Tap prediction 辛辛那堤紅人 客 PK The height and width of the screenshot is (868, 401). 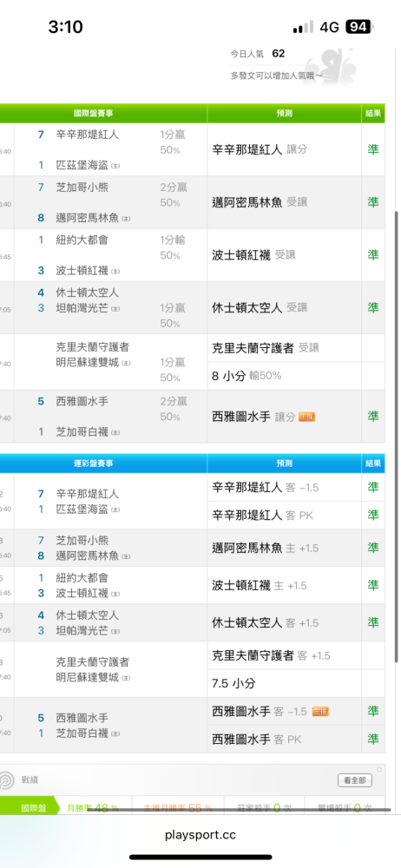[x=264, y=516]
